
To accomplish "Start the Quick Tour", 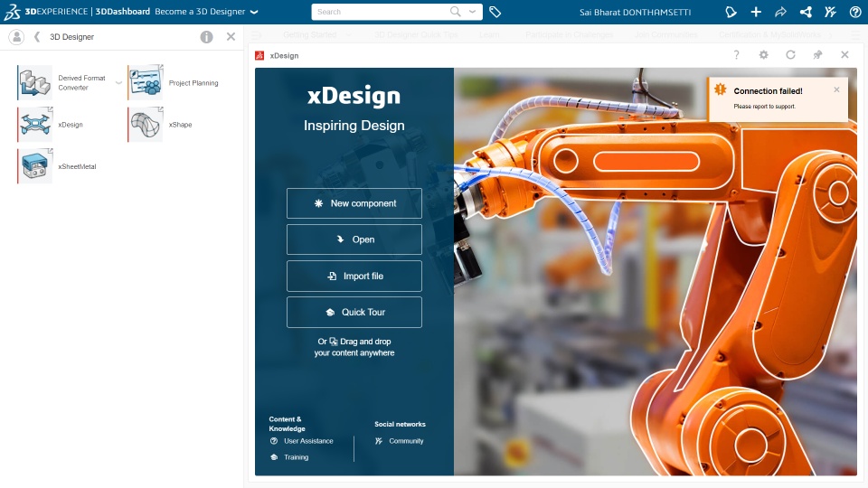I will click(354, 312).
